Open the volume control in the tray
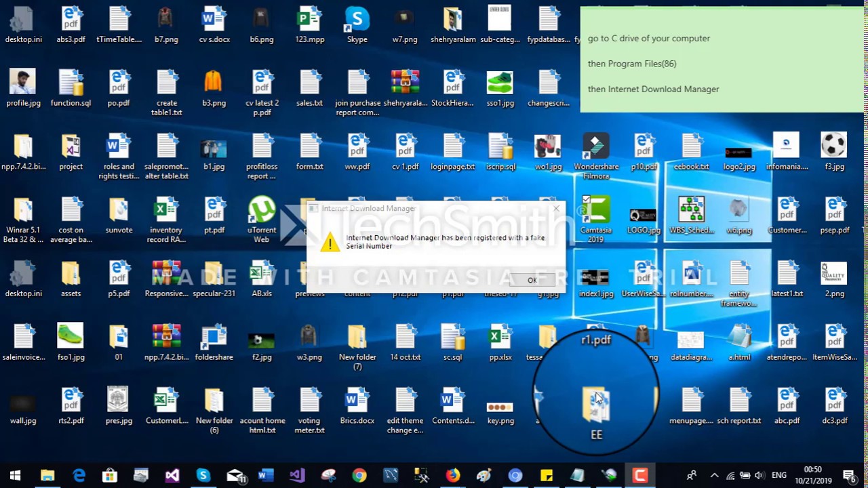This screenshot has height=488, width=868. tap(759, 476)
